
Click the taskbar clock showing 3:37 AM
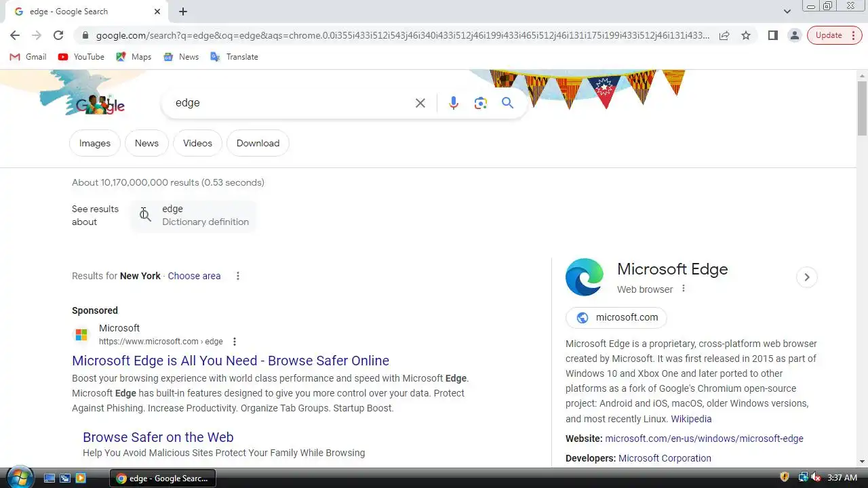click(x=842, y=478)
